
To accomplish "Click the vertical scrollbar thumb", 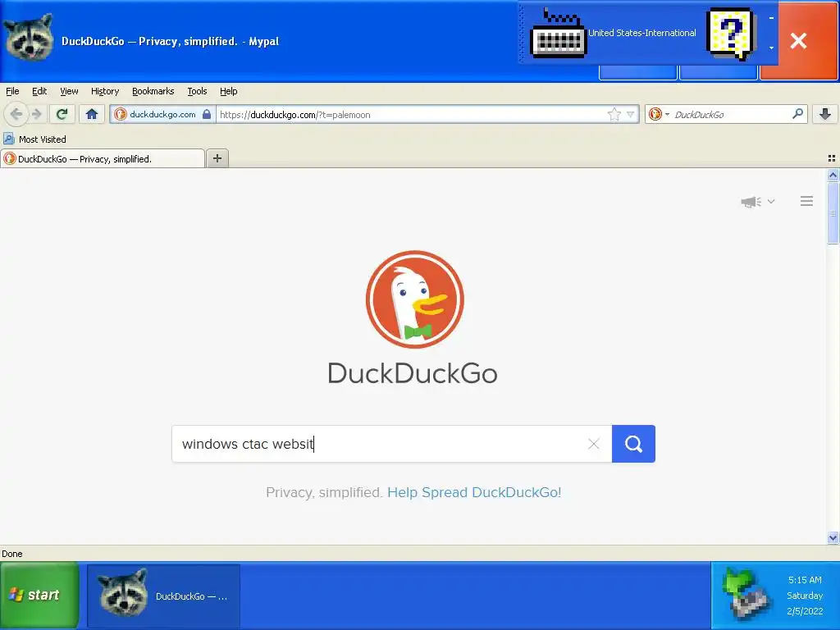I will (833, 213).
